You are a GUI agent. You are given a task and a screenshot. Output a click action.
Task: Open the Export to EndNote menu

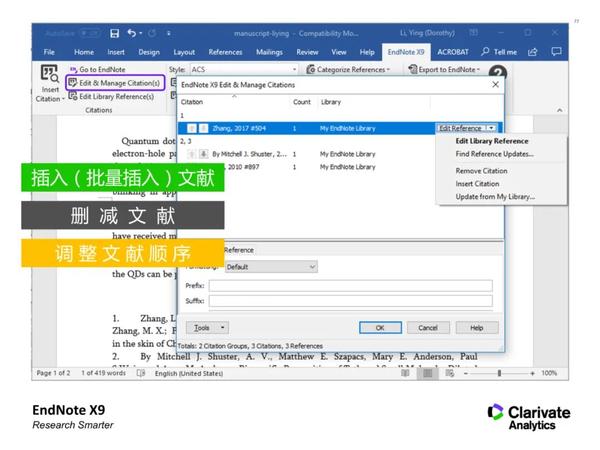(x=444, y=69)
